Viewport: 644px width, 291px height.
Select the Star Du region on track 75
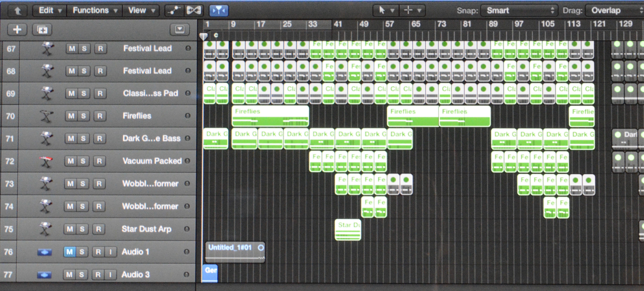click(x=348, y=230)
